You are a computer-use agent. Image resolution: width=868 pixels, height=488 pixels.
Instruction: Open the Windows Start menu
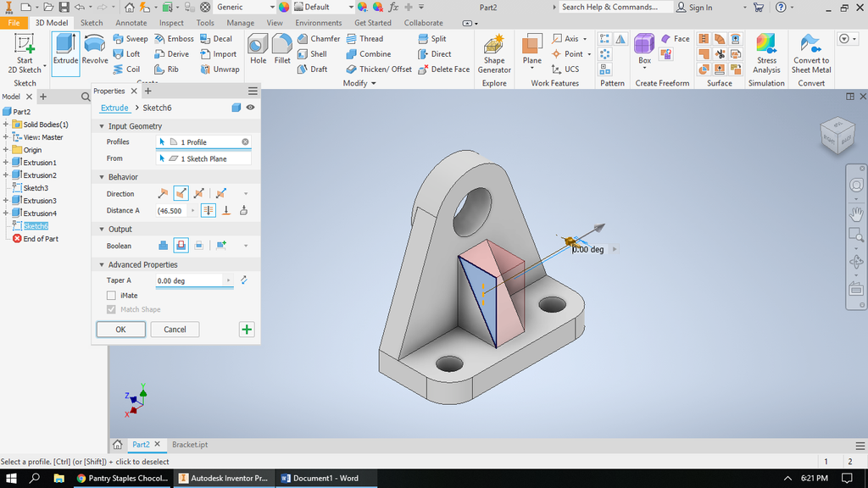[10, 478]
